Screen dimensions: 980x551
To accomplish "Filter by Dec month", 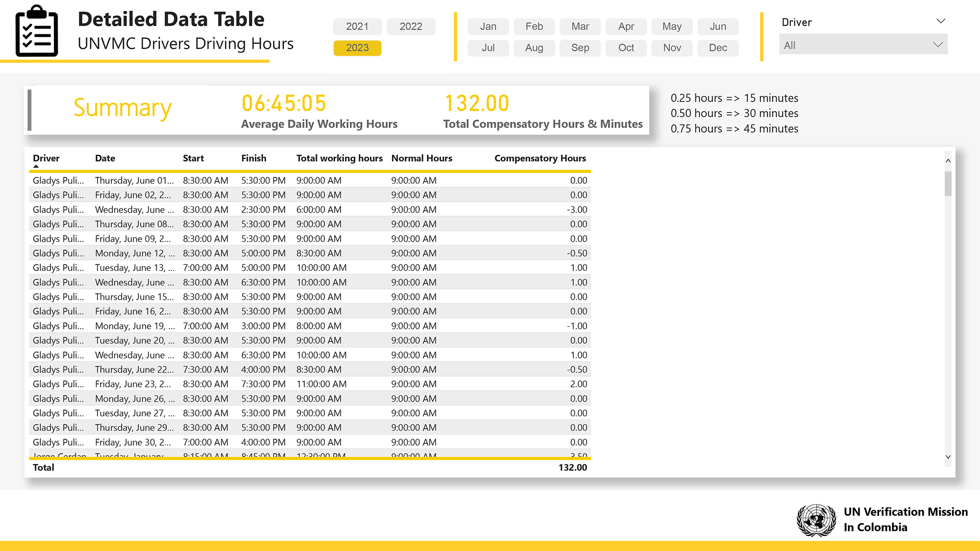I will click(718, 48).
